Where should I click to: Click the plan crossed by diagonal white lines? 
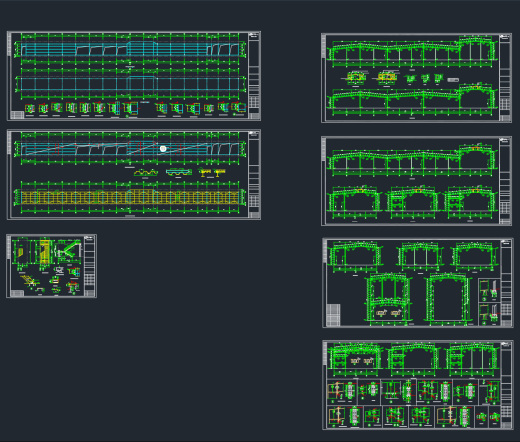pyautogui.click(x=130, y=148)
